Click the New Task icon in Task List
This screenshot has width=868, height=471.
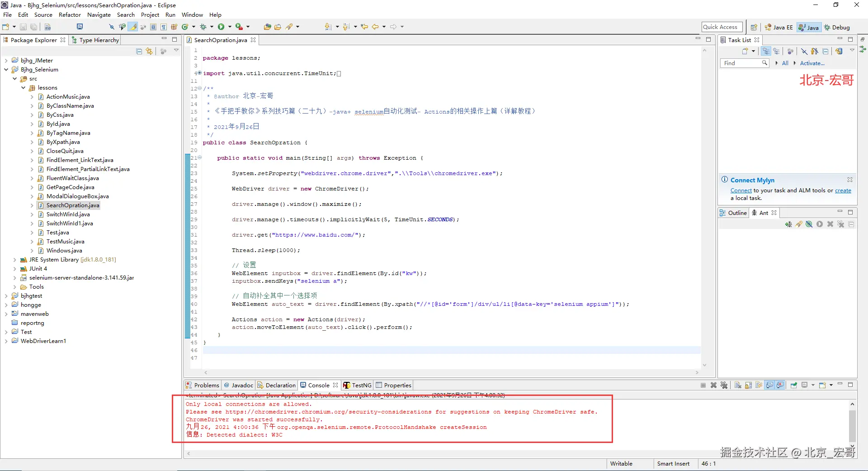(745, 52)
